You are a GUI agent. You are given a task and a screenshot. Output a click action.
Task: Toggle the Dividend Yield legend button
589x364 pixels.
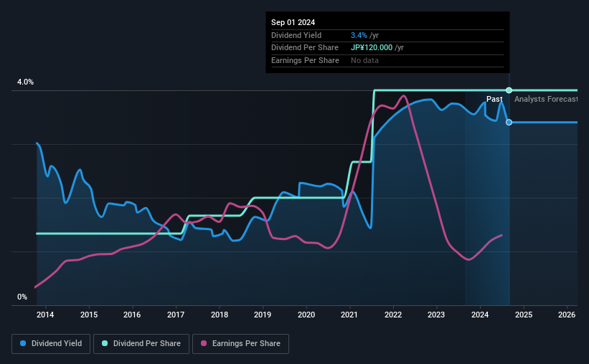tap(51, 344)
